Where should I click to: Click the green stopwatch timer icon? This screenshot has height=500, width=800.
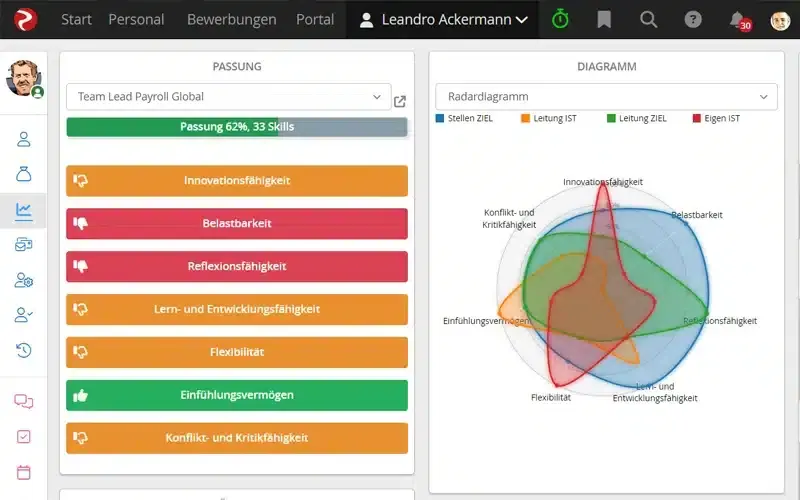[560, 20]
